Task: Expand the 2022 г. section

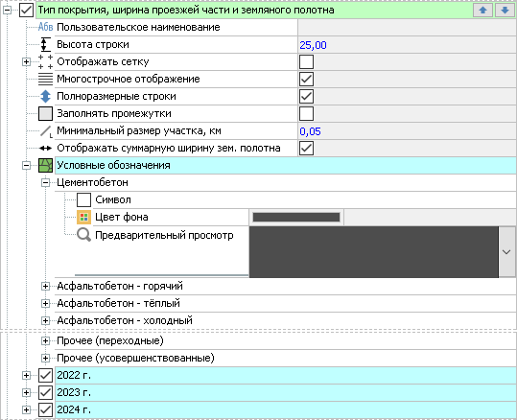Action: 26,375
